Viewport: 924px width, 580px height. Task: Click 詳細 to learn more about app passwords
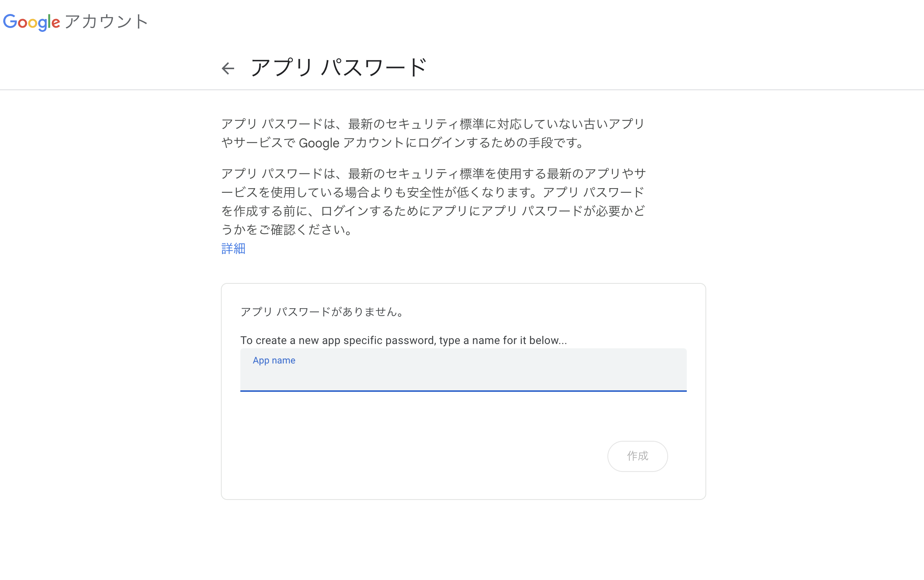coord(233,248)
